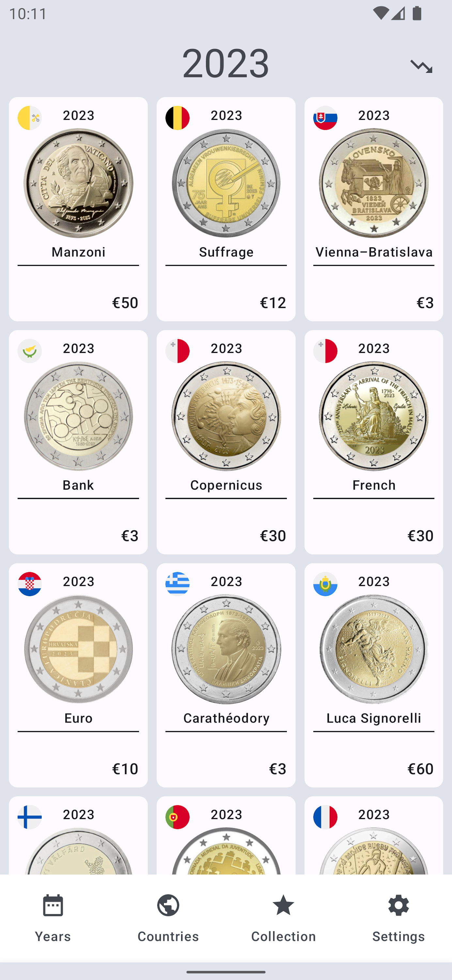The image size is (452, 980).
Task: Switch to the Years tab
Action: point(53,918)
